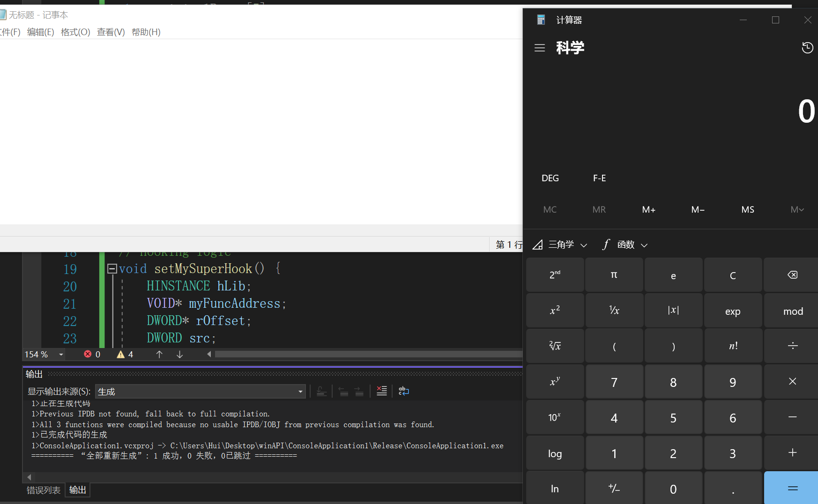Screen dimensions: 818x504
Task: Click the reciprocal 1/x button
Action: (x=614, y=311)
